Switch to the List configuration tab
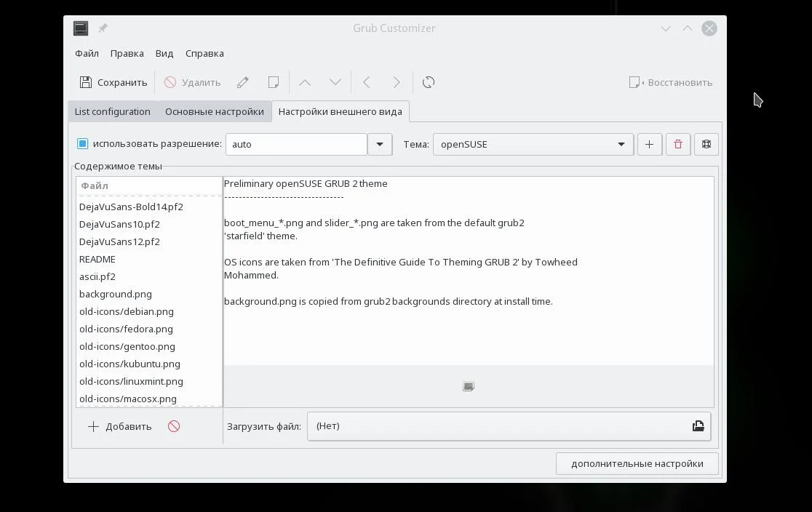 112,112
